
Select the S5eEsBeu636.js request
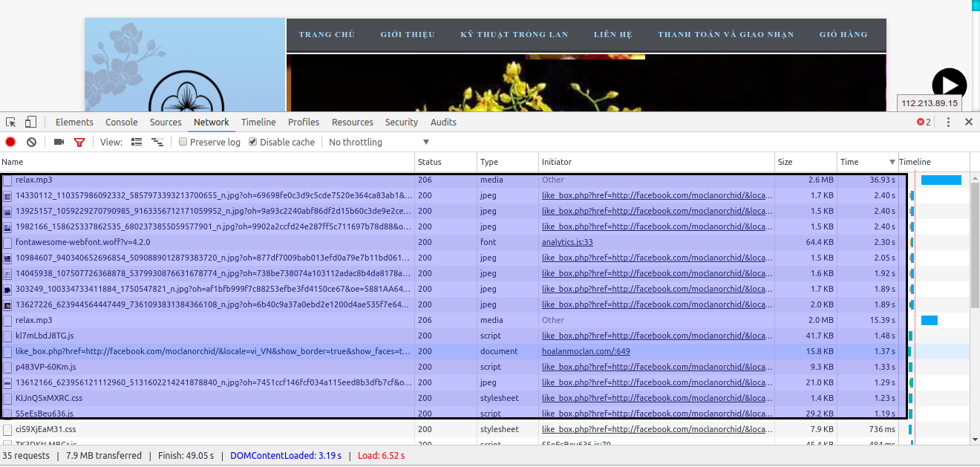[485, 414]
